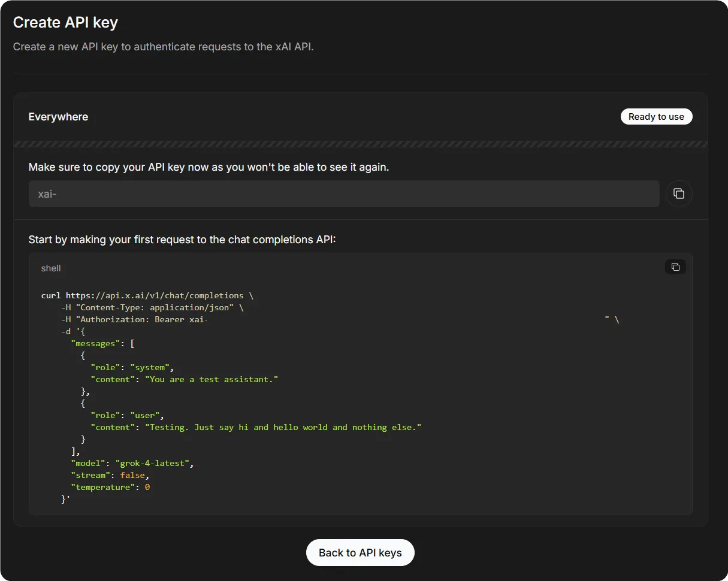Screen dimensions: 728x581
Task: Click the temperature 0 value
Action: (147, 487)
